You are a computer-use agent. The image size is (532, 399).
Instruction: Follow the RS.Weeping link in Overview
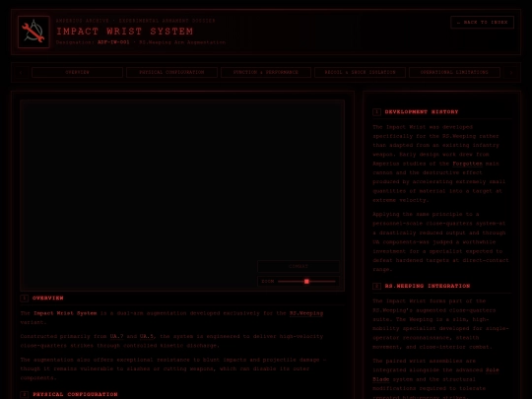(306, 313)
